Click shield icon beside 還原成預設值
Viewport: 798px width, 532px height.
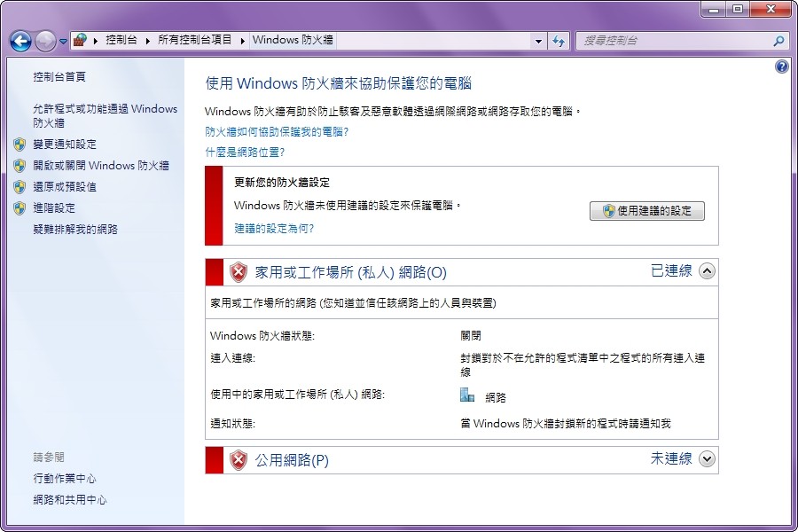[x=20, y=187]
